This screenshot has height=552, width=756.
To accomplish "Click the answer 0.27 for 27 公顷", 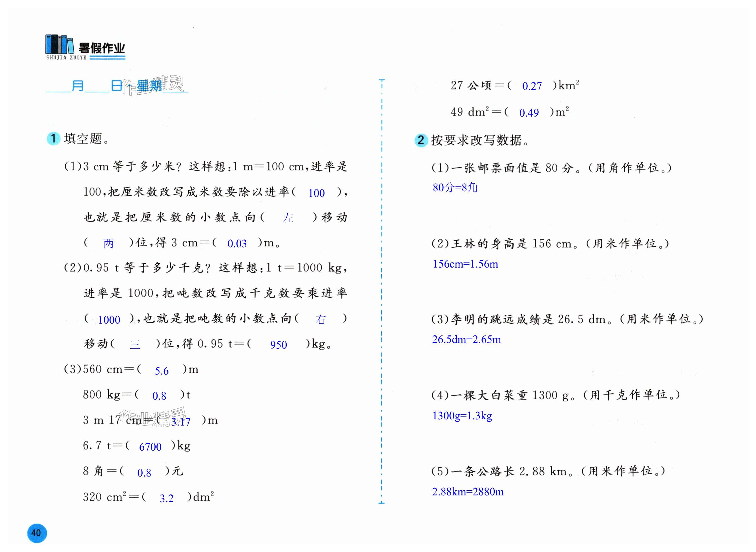I will click(x=532, y=86).
